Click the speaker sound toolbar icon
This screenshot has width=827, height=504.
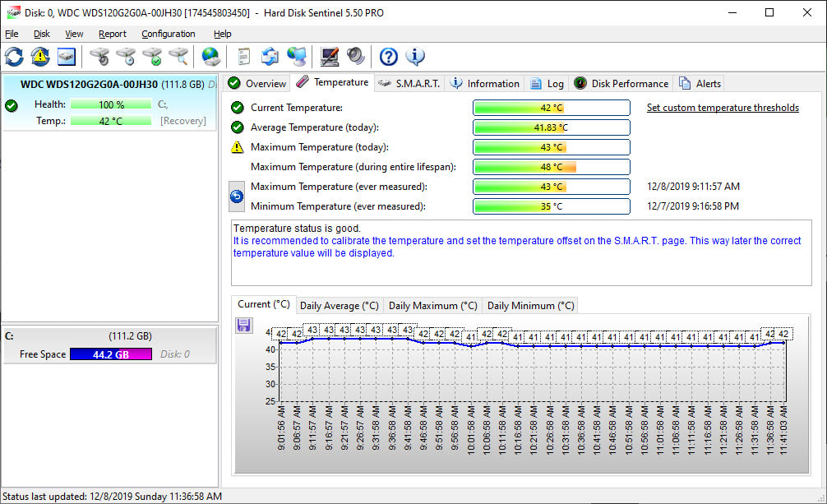coord(356,57)
